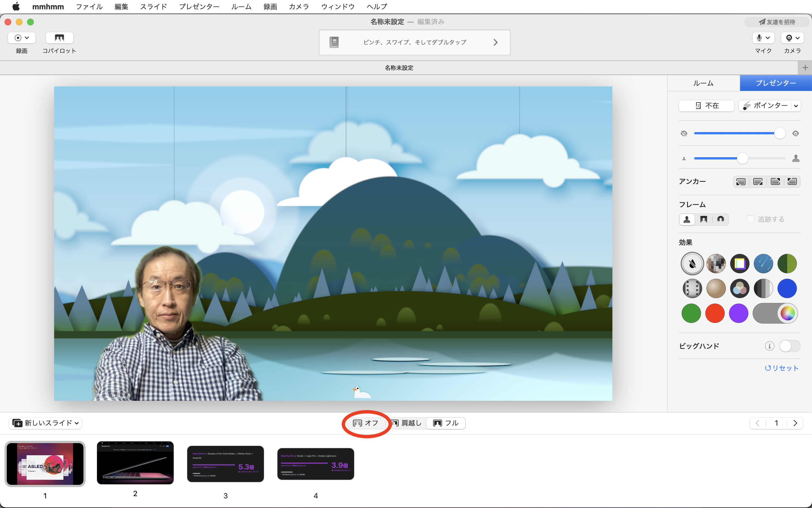812x508 pixels.
Task: Apply the color circles effect
Action: pyautogui.click(x=740, y=288)
